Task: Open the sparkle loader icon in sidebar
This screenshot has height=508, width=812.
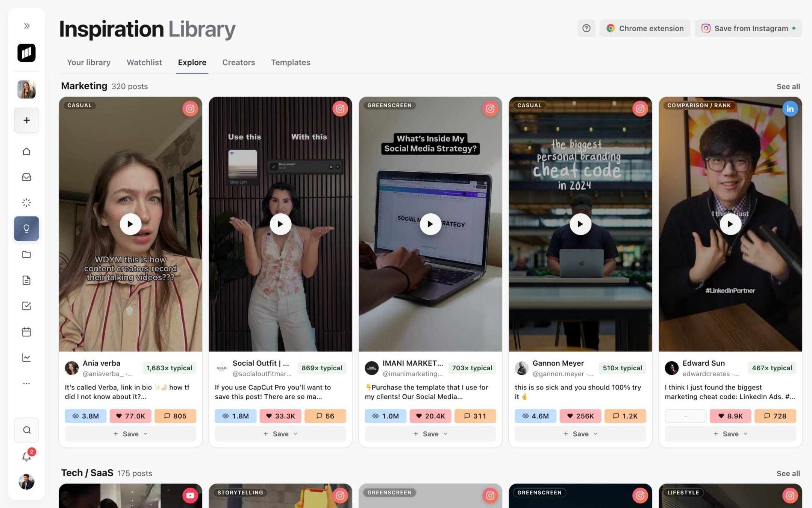Action: click(26, 202)
